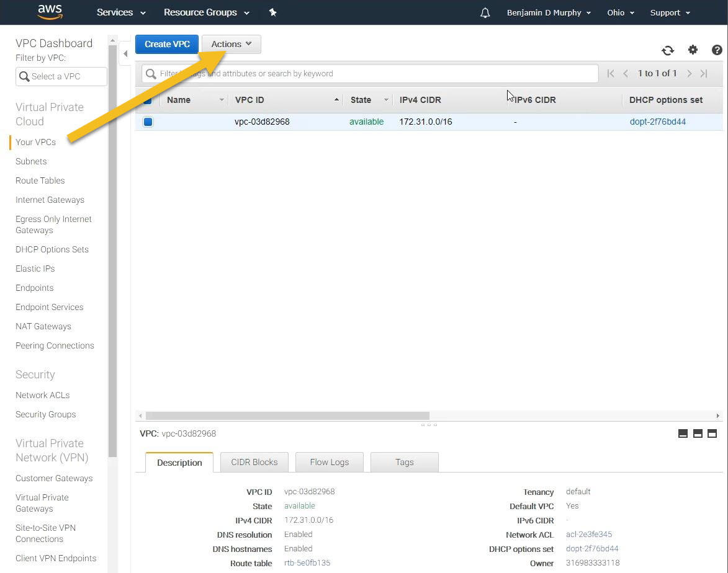This screenshot has width=728, height=573.
Task: Go to last page of results
Action: pyautogui.click(x=704, y=73)
